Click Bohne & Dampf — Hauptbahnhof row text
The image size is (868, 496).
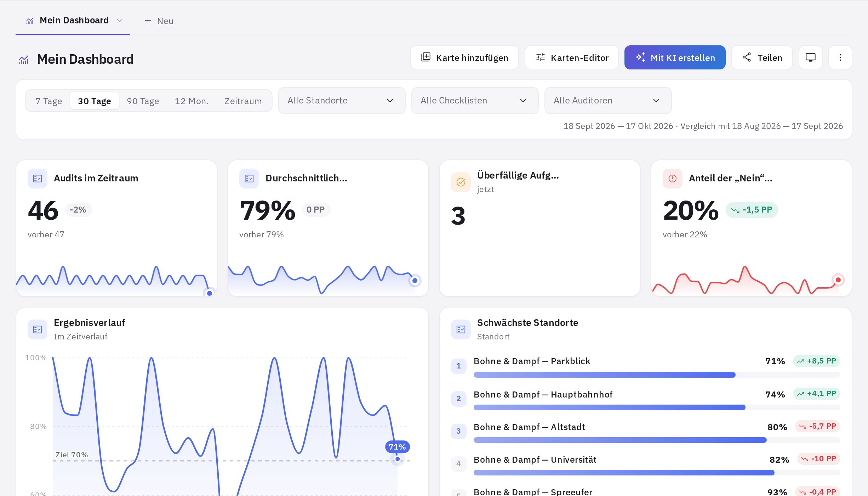543,394
